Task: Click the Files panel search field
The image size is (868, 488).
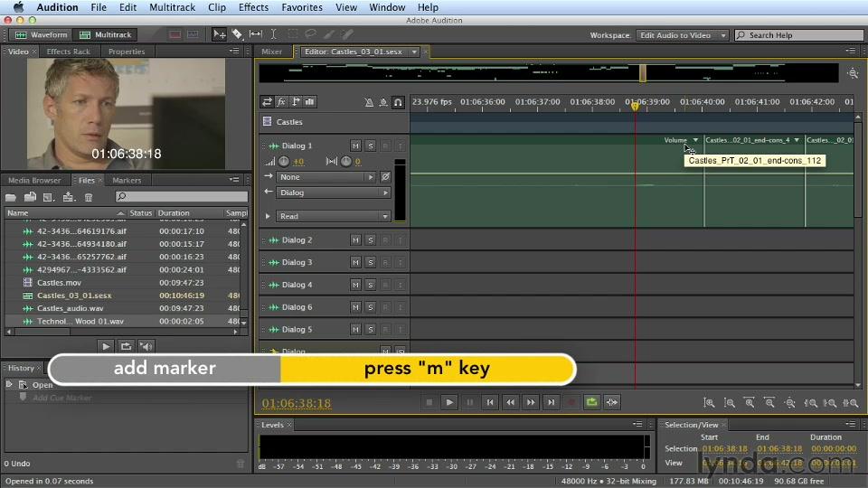Action: pyautogui.click(x=181, y=196)
